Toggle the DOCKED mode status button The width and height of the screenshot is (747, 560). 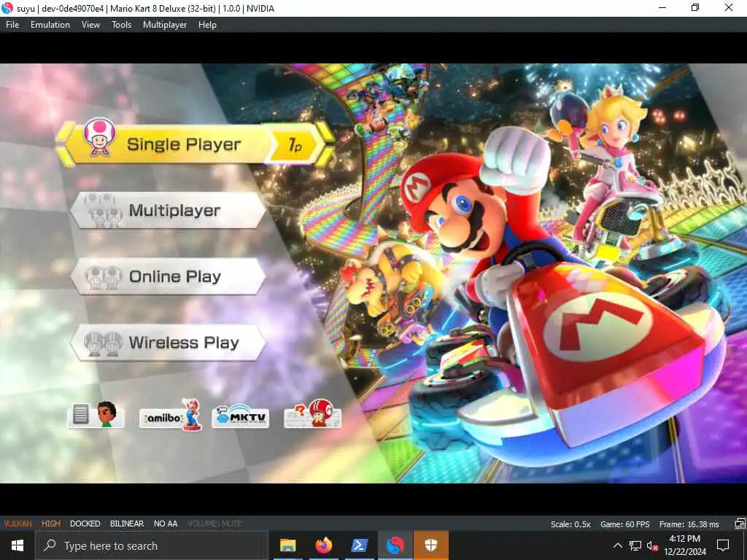[85, 524]
